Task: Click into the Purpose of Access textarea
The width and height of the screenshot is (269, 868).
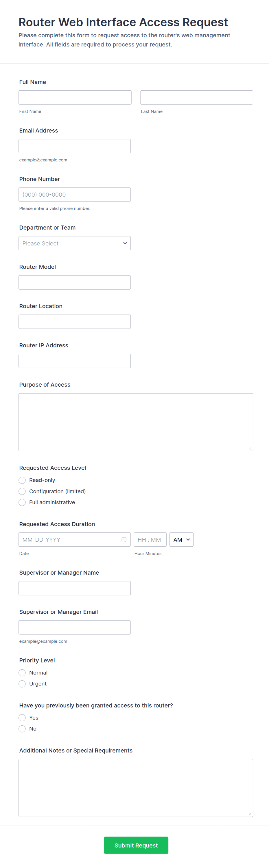Action: pyautogui.click(x=136, y=422)
